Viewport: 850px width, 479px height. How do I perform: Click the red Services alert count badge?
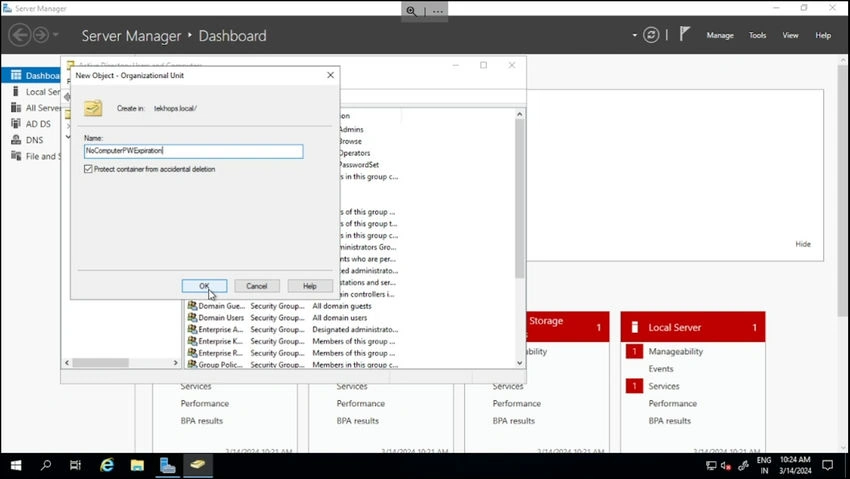click(634, 386)
